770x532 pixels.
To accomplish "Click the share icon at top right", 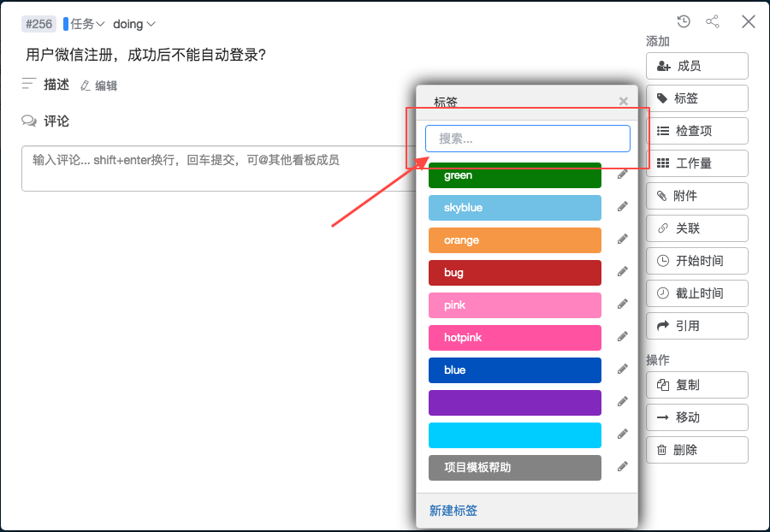I will 713,22.
